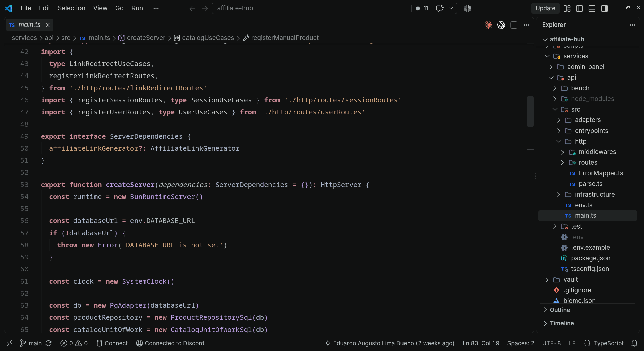
Task: Open Customize Layout icon
Action: click(567, 8)
